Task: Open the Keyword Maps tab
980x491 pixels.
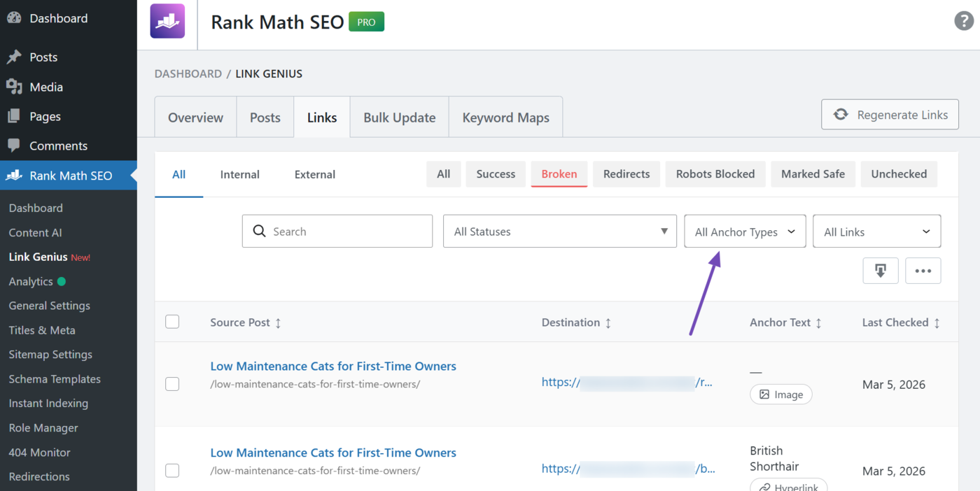Action: [506, 118]
